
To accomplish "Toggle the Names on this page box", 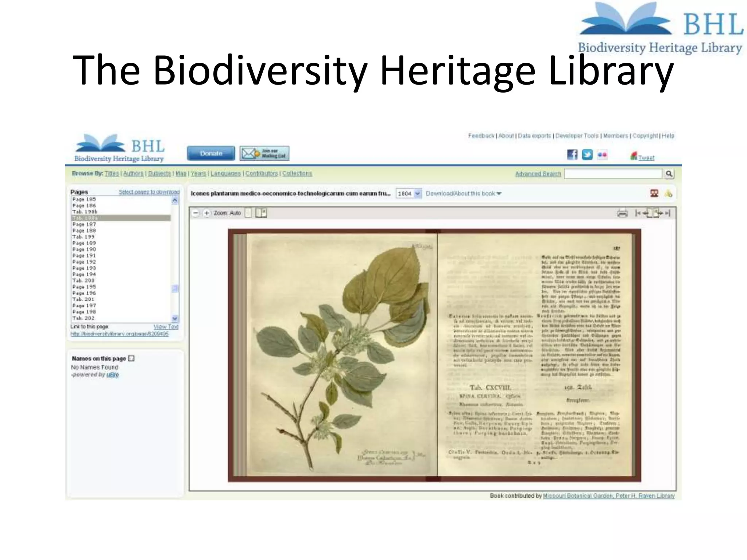I will click(x=132, y=358).
